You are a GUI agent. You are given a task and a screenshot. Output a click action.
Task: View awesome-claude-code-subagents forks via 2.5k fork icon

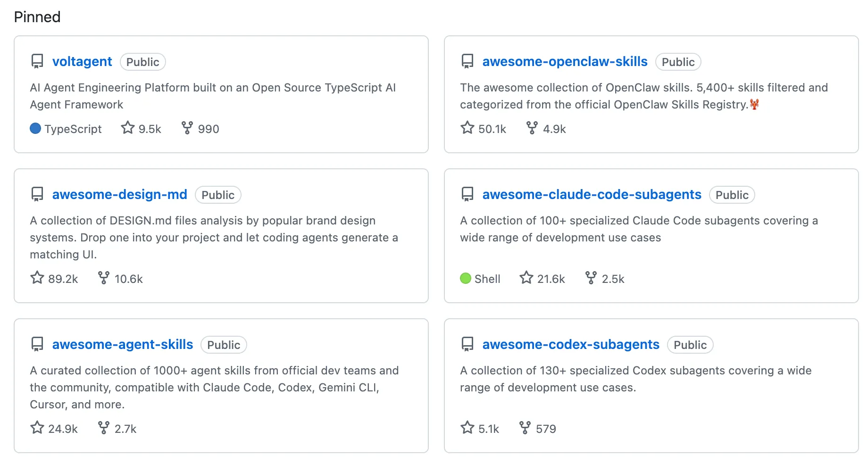(591, 278)
